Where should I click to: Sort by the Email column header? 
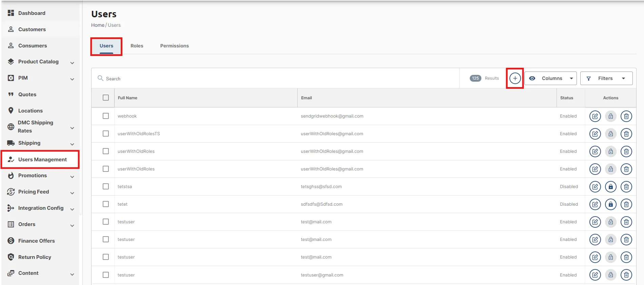click(x=306, y=98)
